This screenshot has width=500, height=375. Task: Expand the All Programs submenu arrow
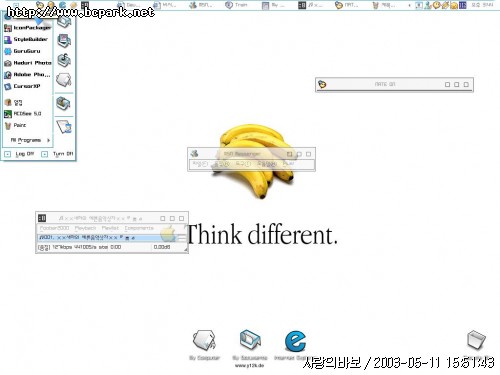48,140
